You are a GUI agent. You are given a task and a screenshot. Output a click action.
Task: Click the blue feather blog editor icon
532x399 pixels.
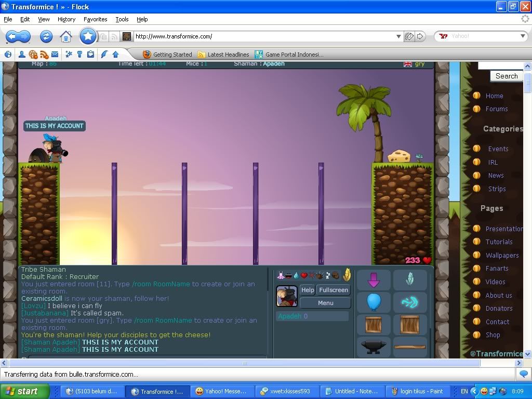[104, 54]
